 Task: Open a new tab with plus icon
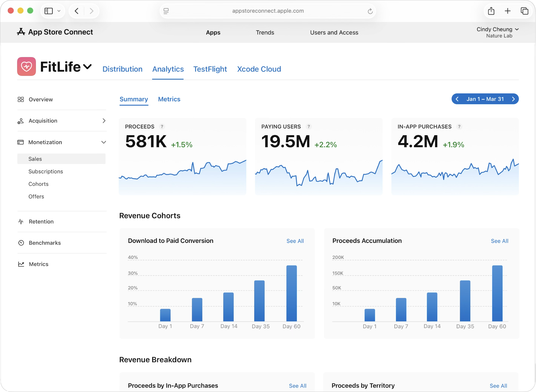(x=508, y=11)
